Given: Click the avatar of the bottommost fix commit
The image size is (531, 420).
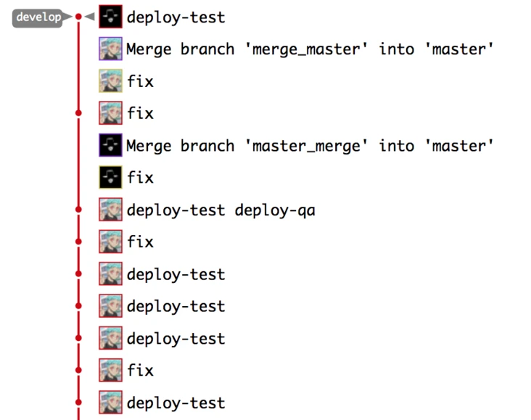Looking at the screenshot, I should (110, 371).
